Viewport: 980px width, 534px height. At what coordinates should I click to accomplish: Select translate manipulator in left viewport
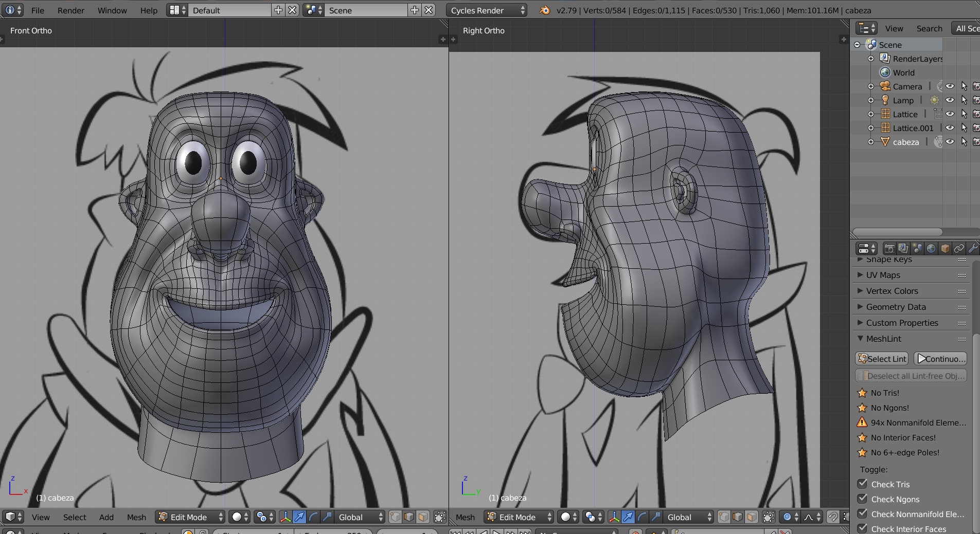(x=299, y=517)
